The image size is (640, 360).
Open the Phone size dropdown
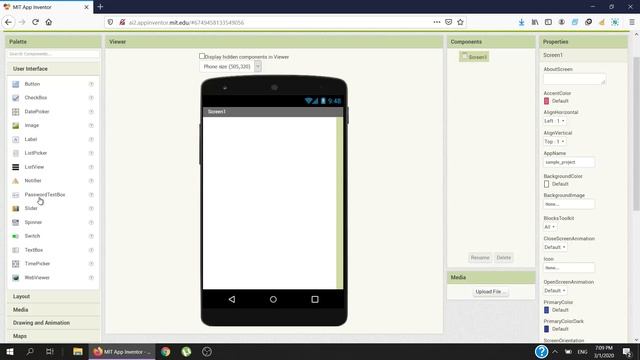click(x=231, y=67)
